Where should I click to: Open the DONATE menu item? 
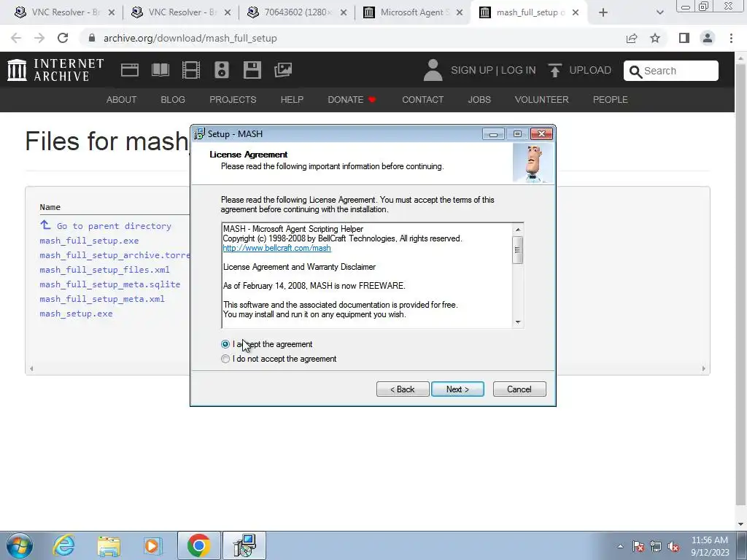click(352, 99)
